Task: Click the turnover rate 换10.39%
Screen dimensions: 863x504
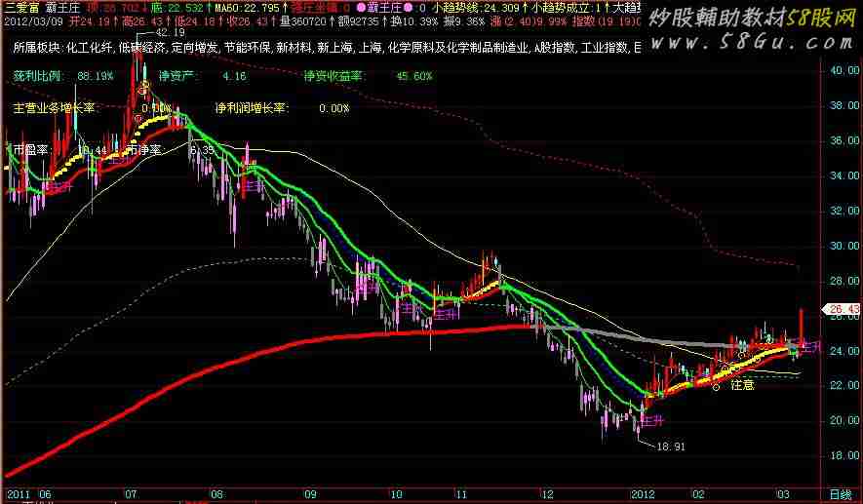Action: pos(413,22)
